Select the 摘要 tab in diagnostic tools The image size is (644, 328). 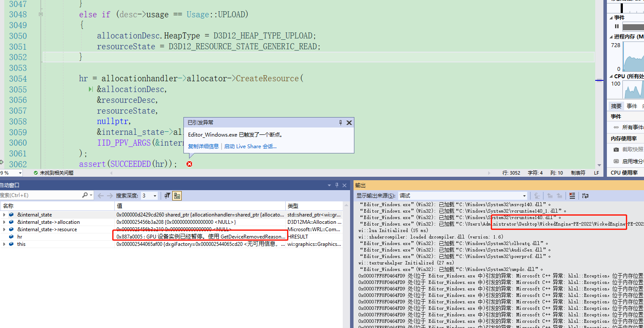click(x=616, y=105)
